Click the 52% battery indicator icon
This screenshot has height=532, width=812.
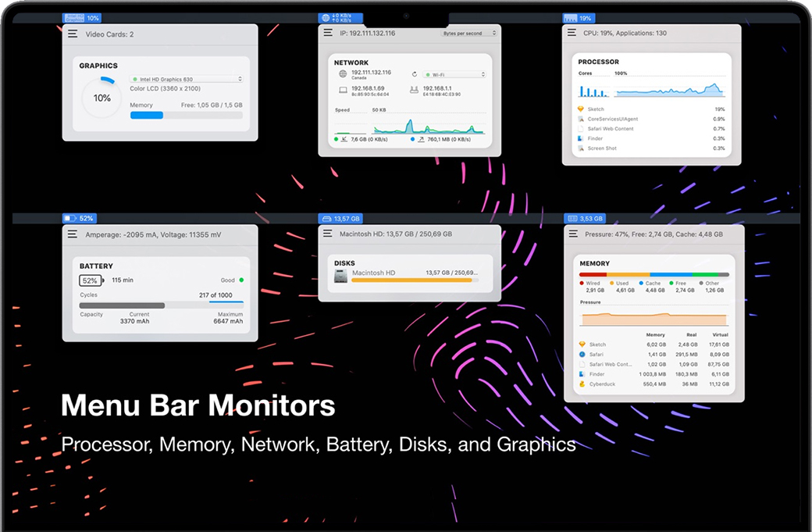[91, 280]
